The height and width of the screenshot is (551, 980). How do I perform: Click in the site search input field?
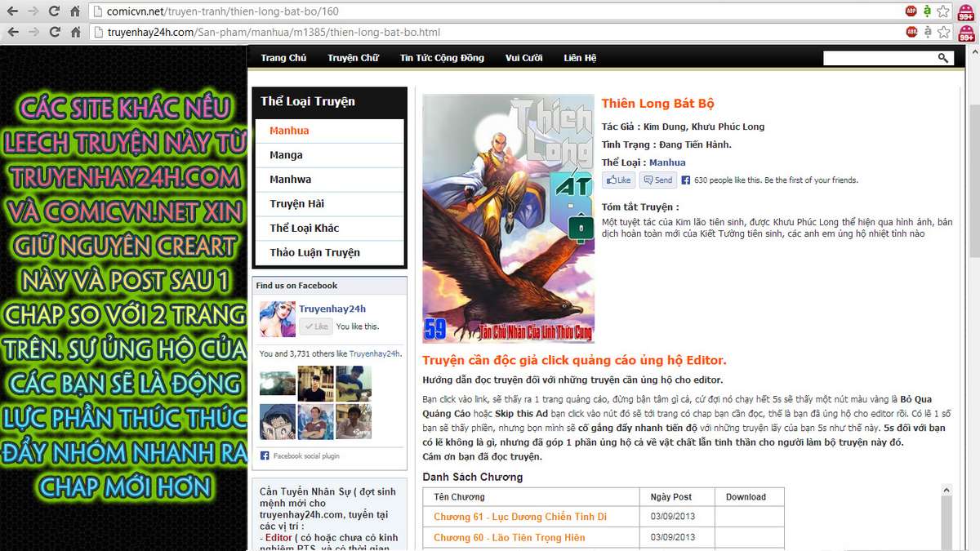880,58
